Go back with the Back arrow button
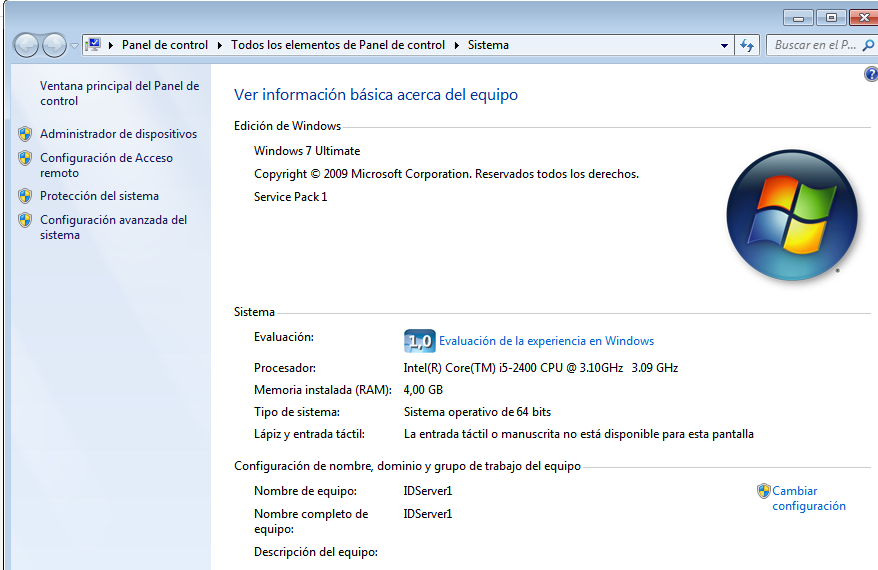 (26, 45)
